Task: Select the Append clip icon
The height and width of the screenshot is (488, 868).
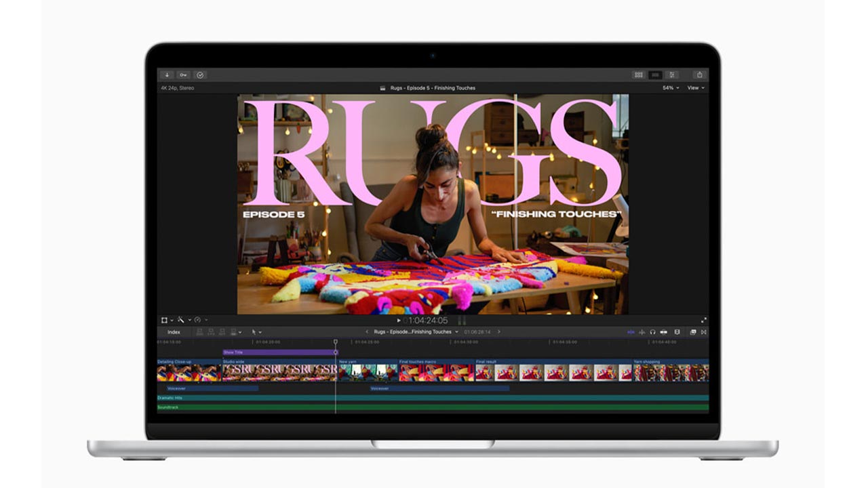Action: 222,332
